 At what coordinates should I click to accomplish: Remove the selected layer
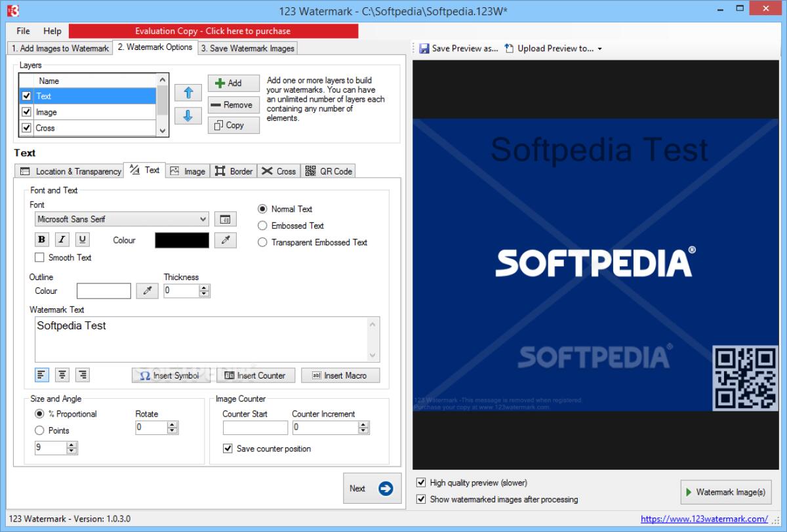233,104
